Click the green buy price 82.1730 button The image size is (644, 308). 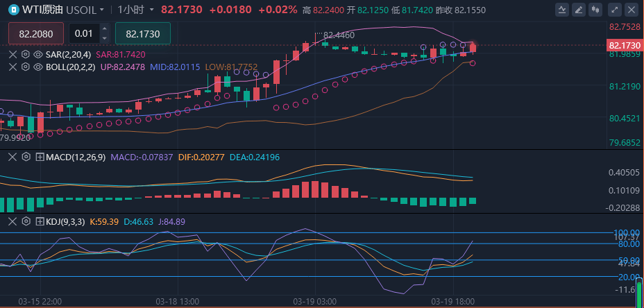142,33
